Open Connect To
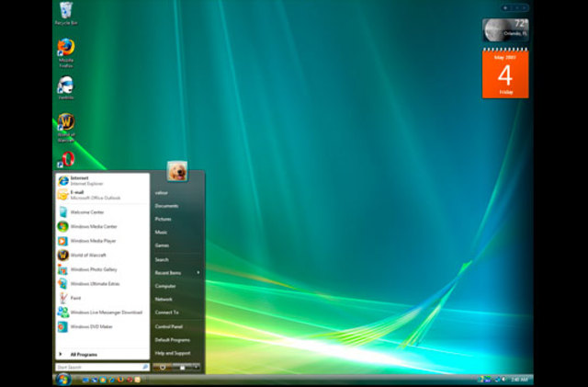Screen dimensions: 588x387 [167, 313]
